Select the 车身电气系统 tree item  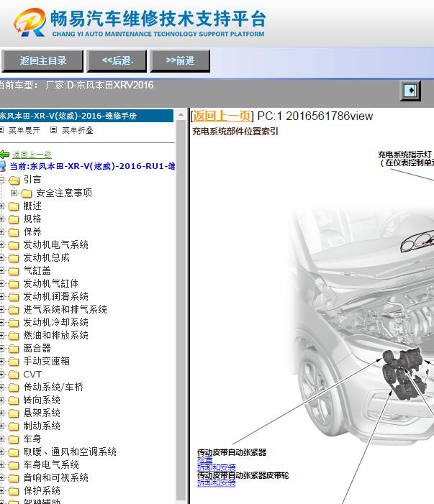[51, 464]
